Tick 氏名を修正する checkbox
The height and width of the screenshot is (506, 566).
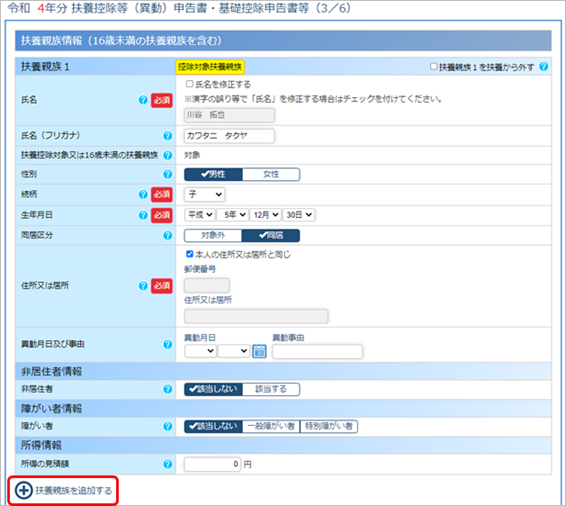tap(190, 84)
